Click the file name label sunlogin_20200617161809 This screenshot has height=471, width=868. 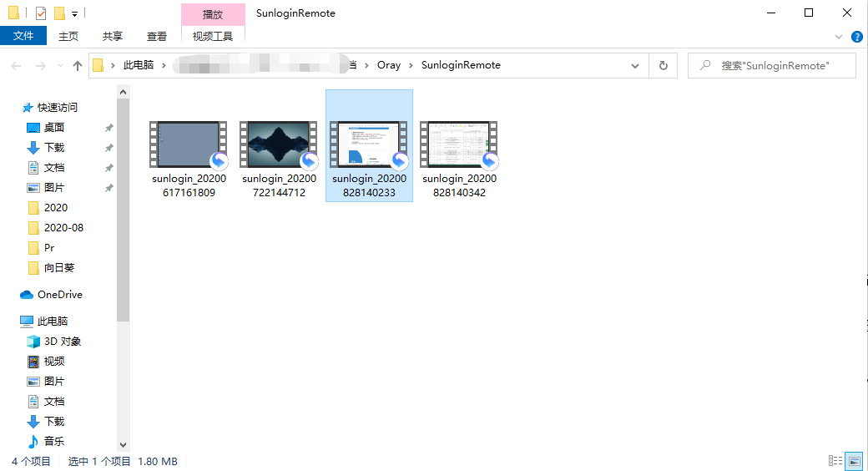click(189, 185)
